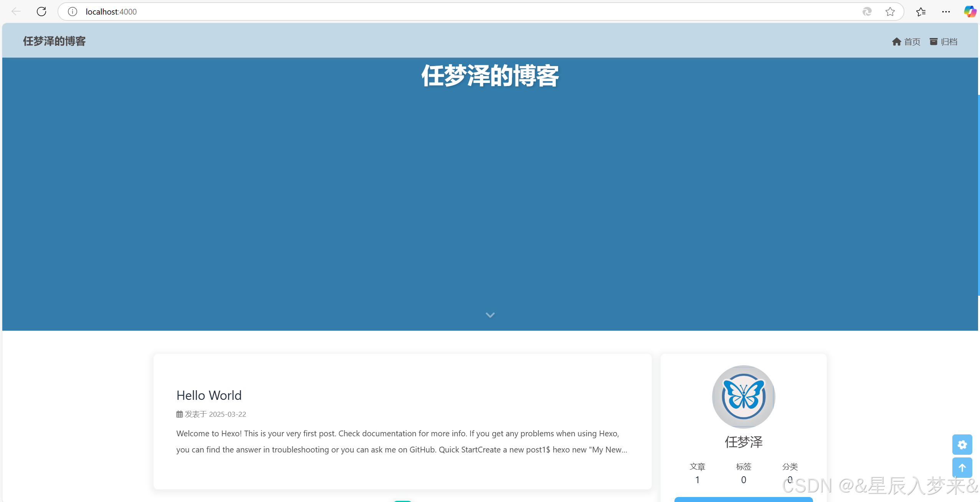Viewport: 980px width, 502px height.
Task: Open the Hello World post
Action: coord(208,395)
